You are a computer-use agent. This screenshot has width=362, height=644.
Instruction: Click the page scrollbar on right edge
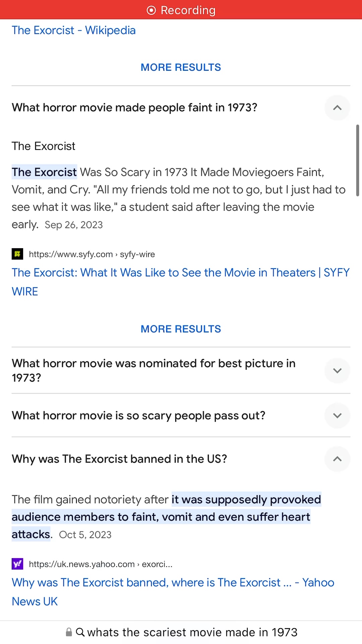tap(357, 160)
